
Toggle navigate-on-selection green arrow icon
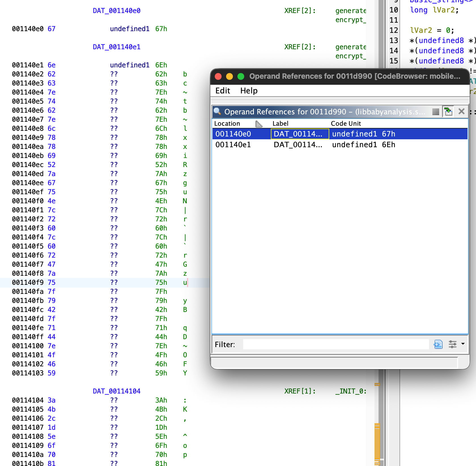[449, 112]
